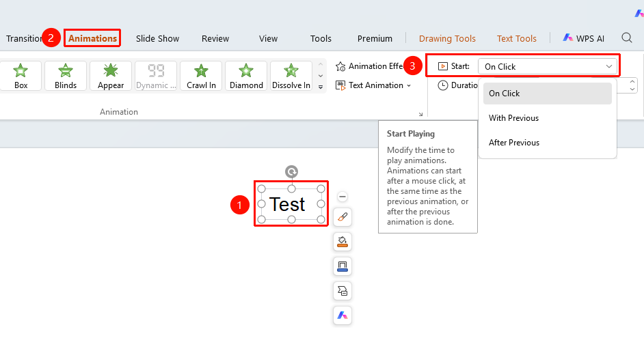644x340 pixels.
Task: Click the top-center resize handle of Test
Action: [x=292, y=188]
